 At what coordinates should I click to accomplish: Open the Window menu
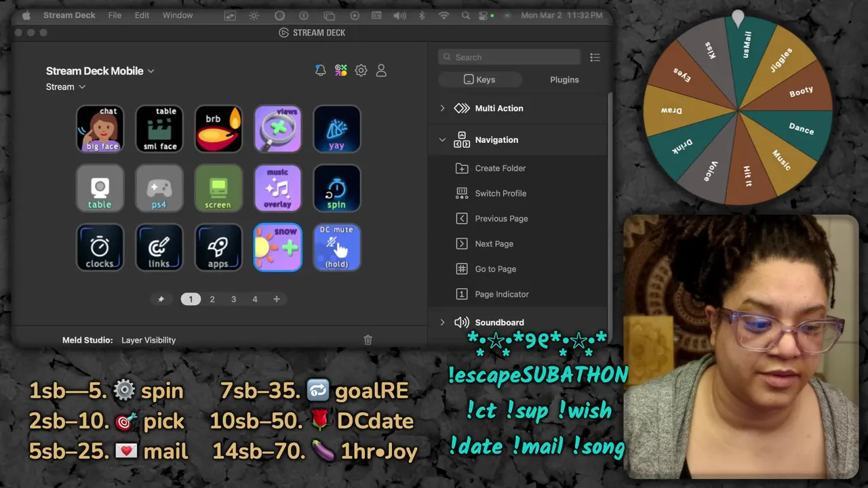tap(178, 15)
